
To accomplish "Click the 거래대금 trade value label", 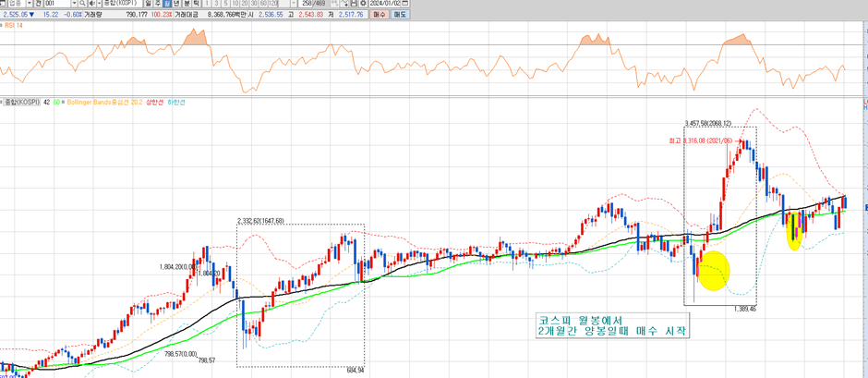I will [x=186, y=15].
